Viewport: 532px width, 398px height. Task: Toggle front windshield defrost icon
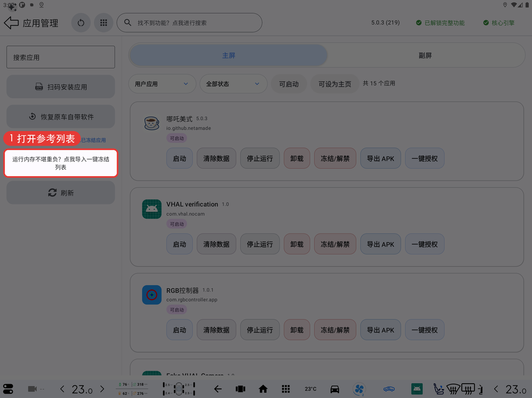pos(453,389)
